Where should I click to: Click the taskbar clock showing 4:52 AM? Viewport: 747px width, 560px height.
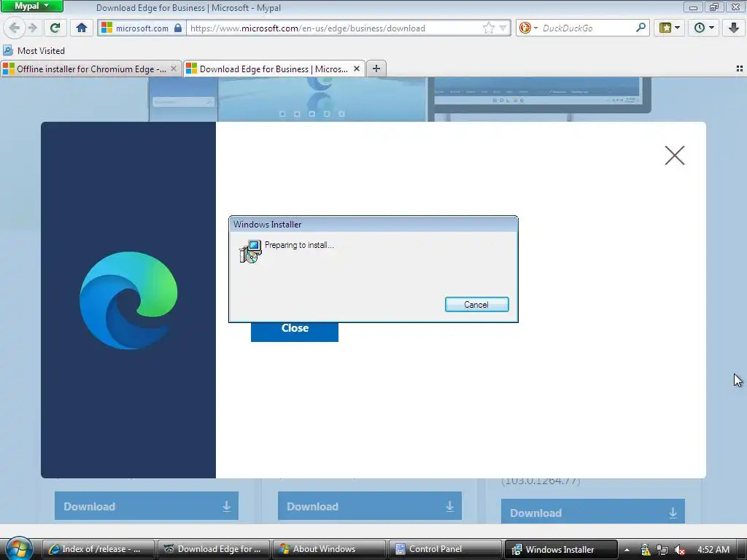pos(713,550)
